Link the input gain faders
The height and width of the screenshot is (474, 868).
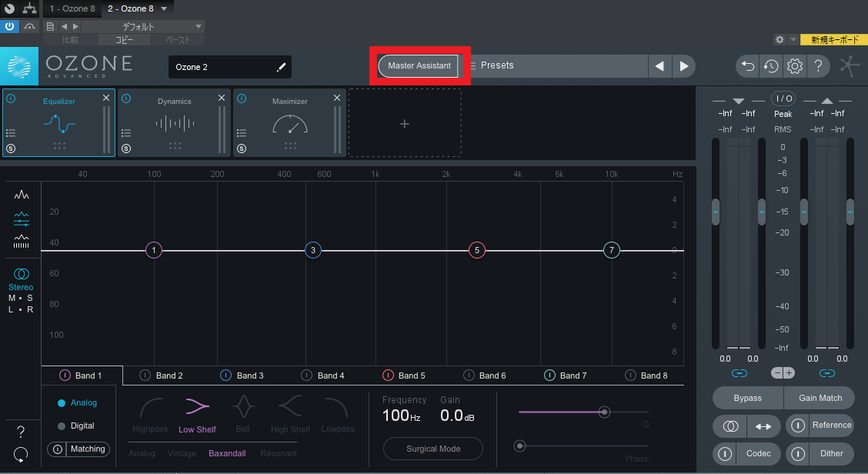739,373
